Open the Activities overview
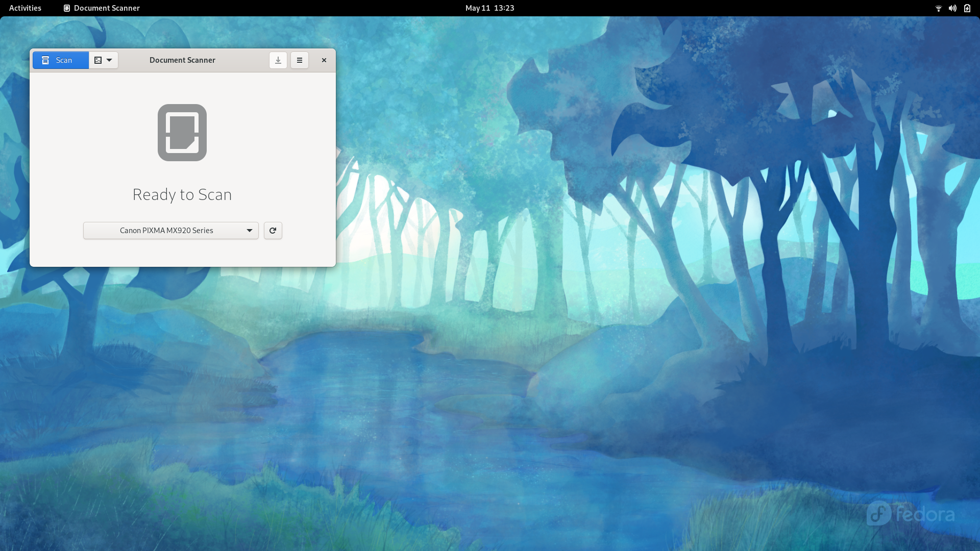 click(25, 8)
